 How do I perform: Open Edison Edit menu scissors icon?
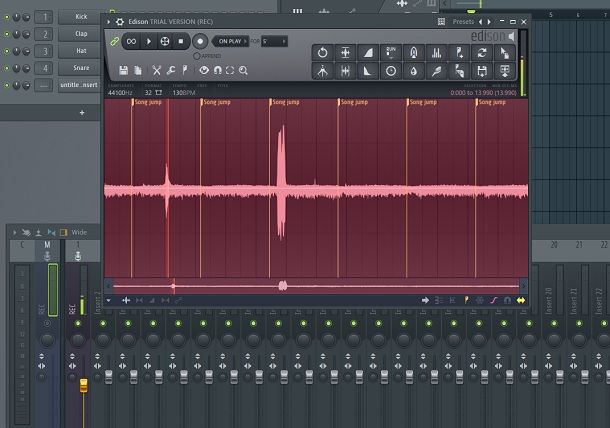pyautogui.click(x=156, y=70)
